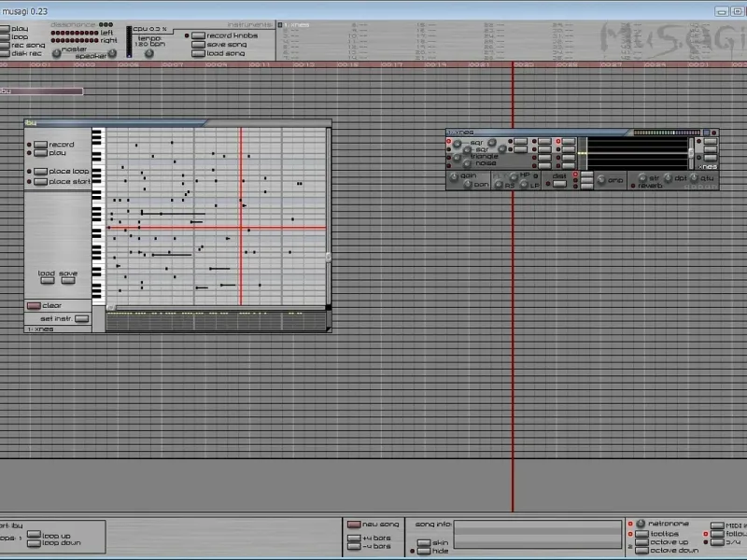Click the horizontal scrollbar under the piano roll
This screenshot has height=560, width=747.
coord(216,308)
